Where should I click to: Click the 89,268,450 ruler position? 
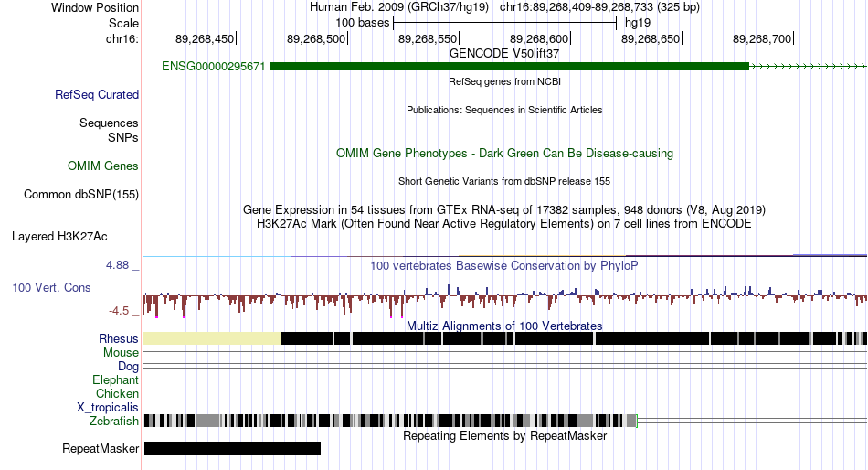coord(205,38)
